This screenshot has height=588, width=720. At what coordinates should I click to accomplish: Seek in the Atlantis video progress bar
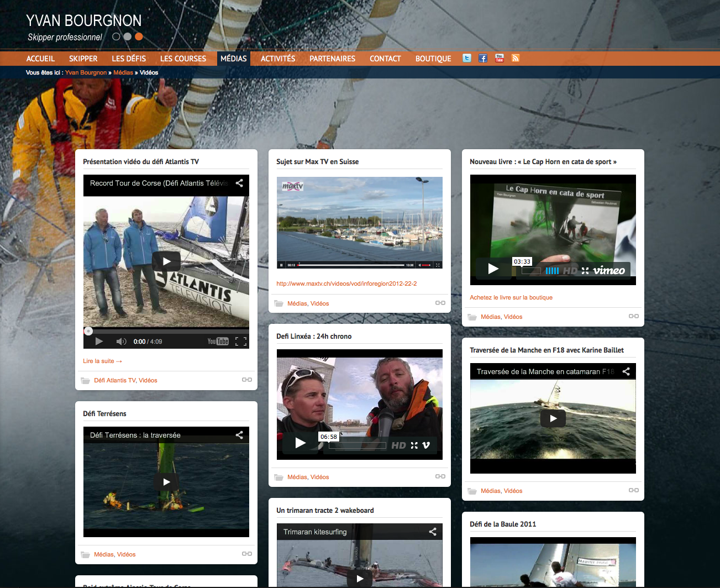pos(166,331)
